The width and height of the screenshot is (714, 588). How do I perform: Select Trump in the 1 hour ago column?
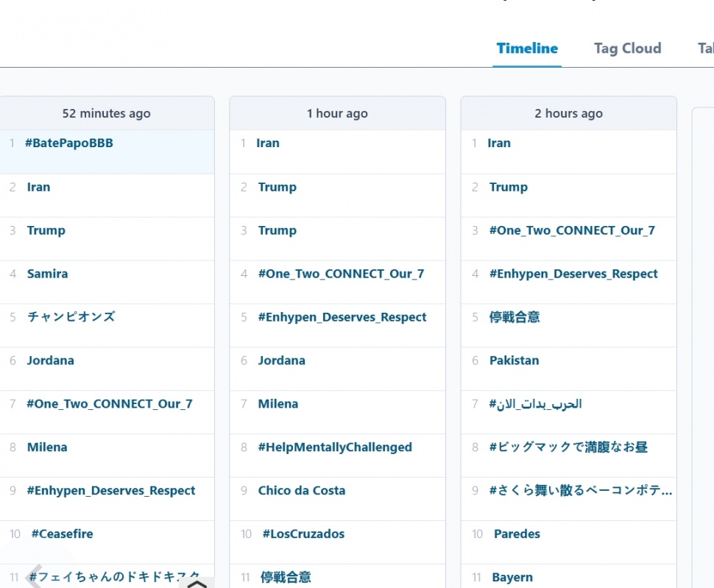277,187
